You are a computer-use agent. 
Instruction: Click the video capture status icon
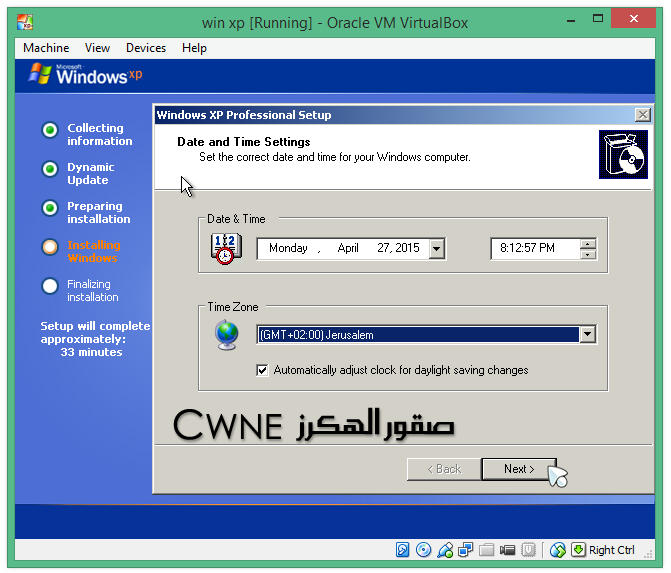(507, 550)
